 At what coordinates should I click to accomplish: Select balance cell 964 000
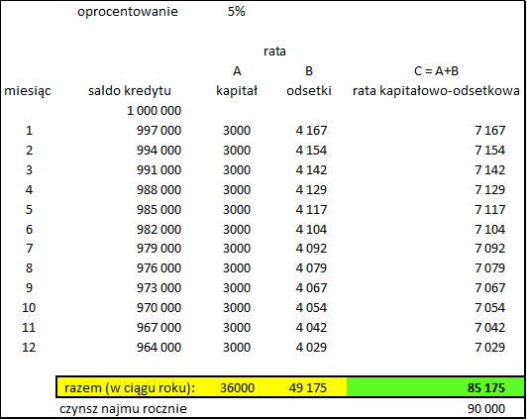tap(158, 347)
